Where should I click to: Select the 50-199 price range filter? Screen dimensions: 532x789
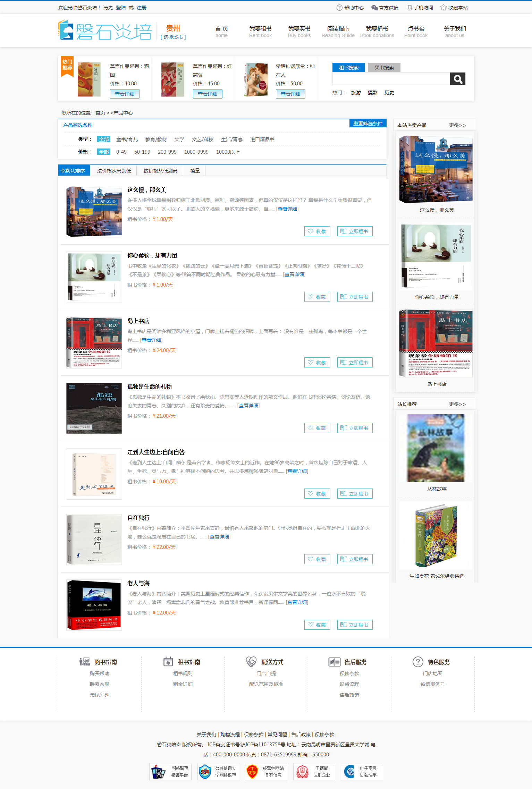pyautogui.click(x=142, y=152)
